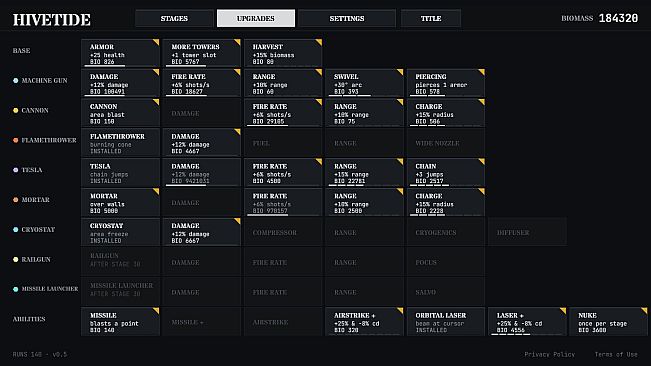Screen dimensions: 651x366
Task: Click the Tesla row purple dot
Action: (15, 170)
